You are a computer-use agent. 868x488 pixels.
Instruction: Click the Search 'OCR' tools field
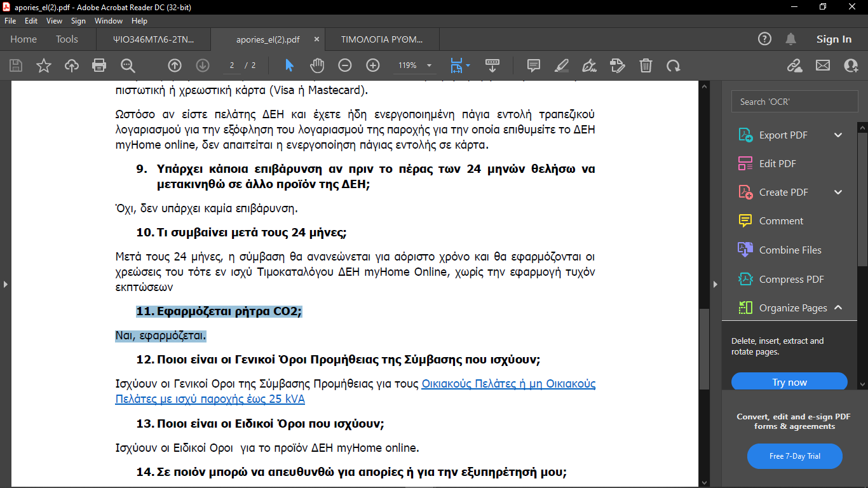(794, 102)
